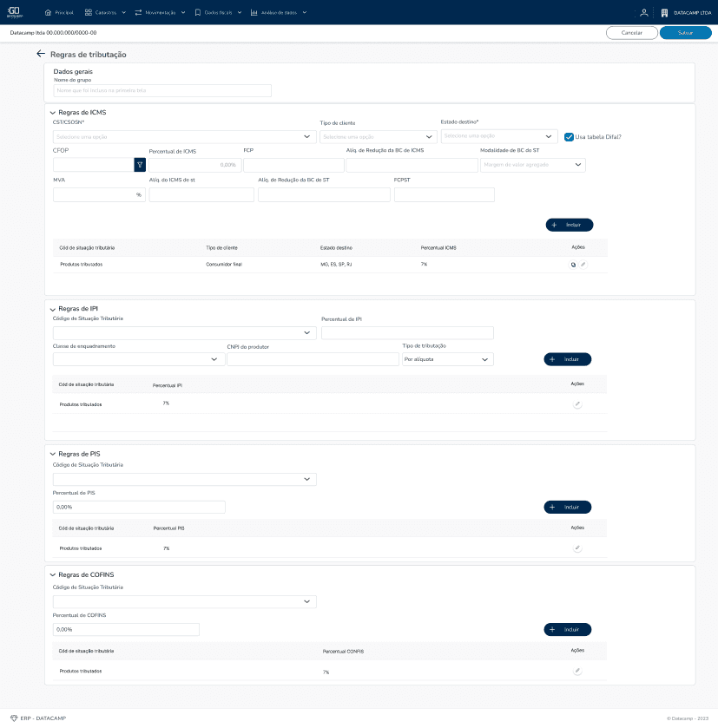
Task: Click the GO logo in the top bar
Action: [15, 12]
